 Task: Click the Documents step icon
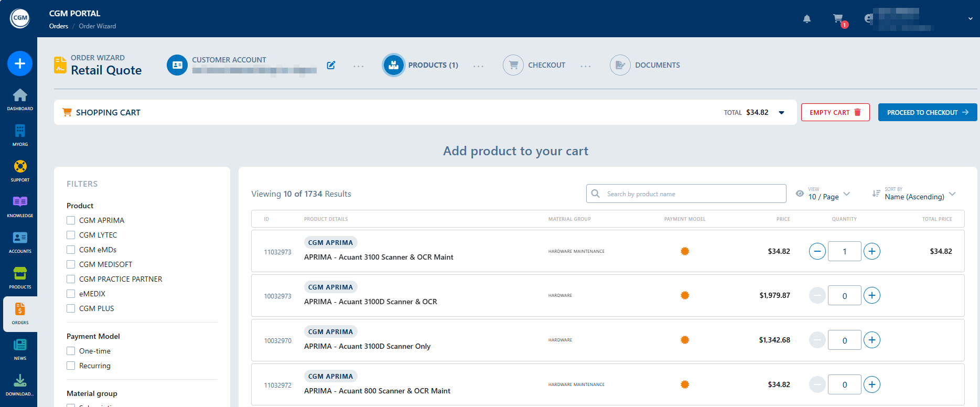click(620, 65)
